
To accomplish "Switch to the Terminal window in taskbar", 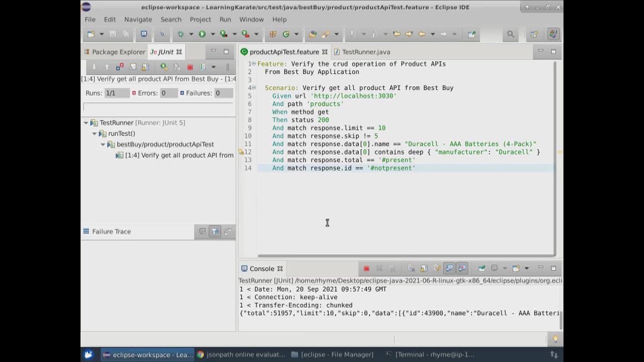I will click(x=430, y=354).
